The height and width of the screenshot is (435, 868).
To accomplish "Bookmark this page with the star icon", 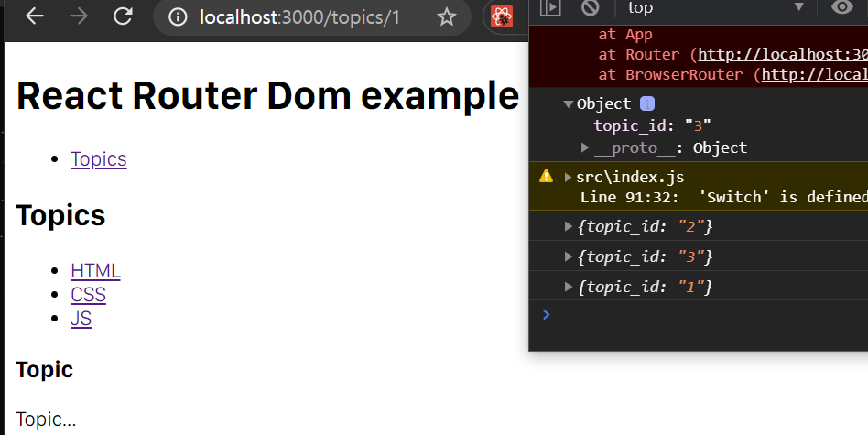I will pos(446,17).
